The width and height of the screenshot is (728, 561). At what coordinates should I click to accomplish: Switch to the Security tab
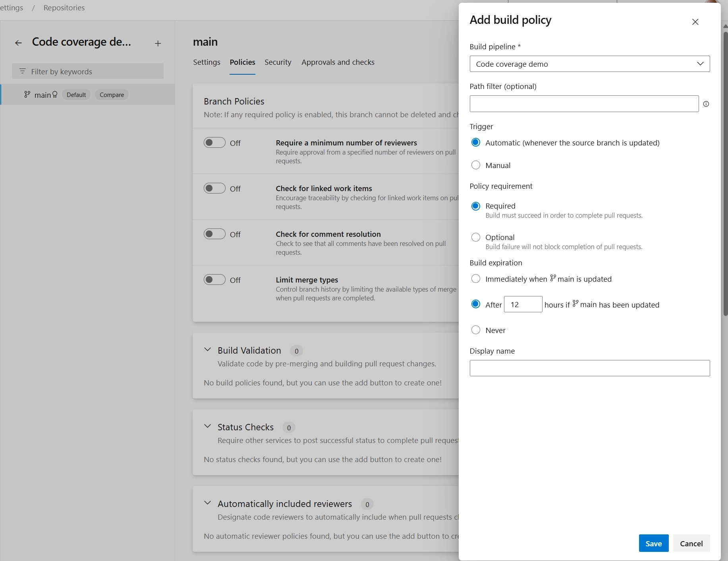tap(278, 62)
